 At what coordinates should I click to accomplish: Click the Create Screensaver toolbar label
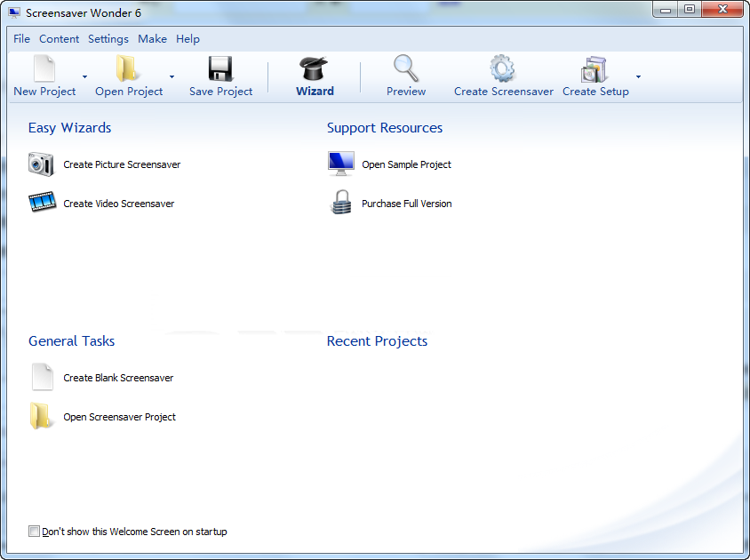[503, 92]
